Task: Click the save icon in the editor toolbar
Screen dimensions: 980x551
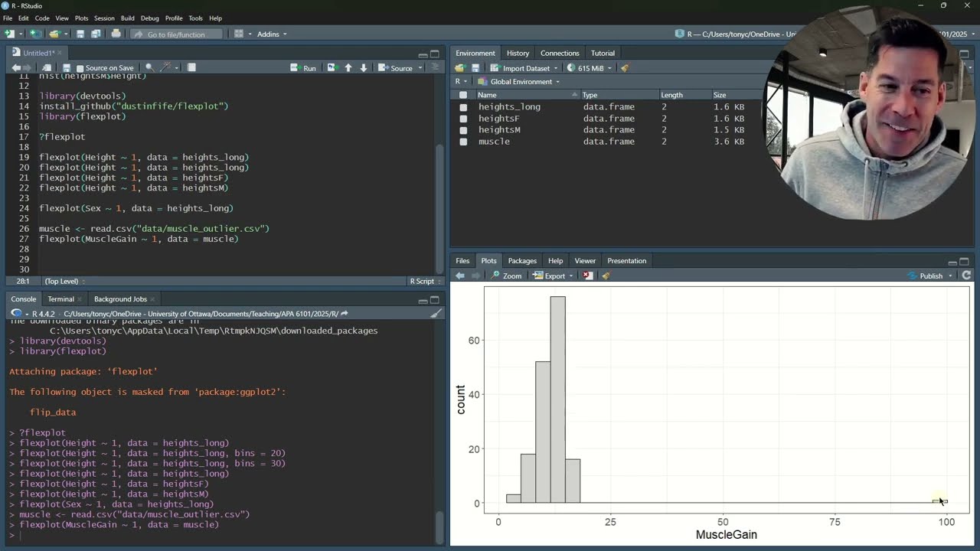Action: (x=67, y=68)
